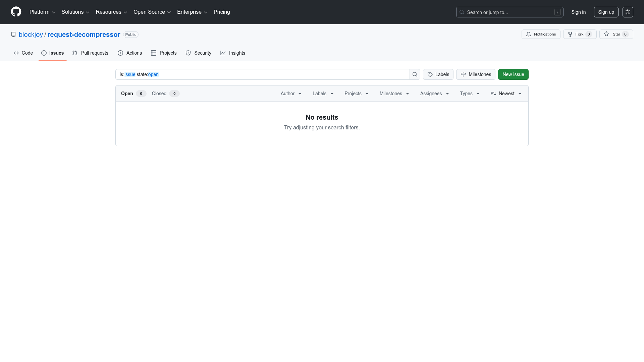Open the Milestones page button
This screenshot has height=362, width=644.
click(x=476, y=74)
